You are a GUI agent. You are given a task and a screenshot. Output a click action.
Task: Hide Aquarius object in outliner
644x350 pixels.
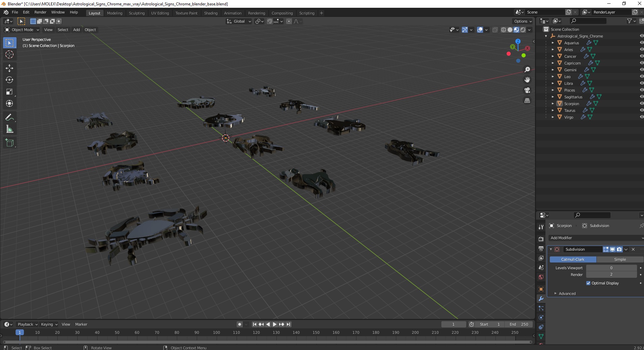click(x=642, y=43)
